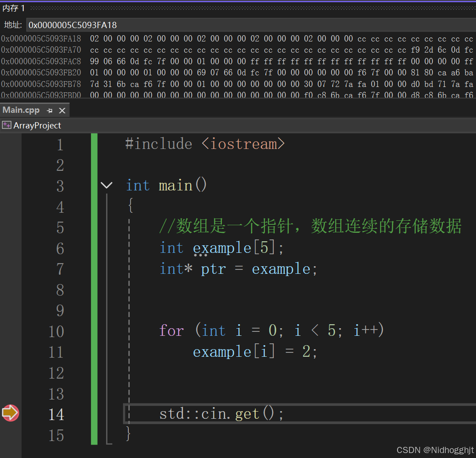476x458 pixels.
Task: Open the ArrayProject scope dropdown
Action: pyautogui.click(x=238, y=125)
